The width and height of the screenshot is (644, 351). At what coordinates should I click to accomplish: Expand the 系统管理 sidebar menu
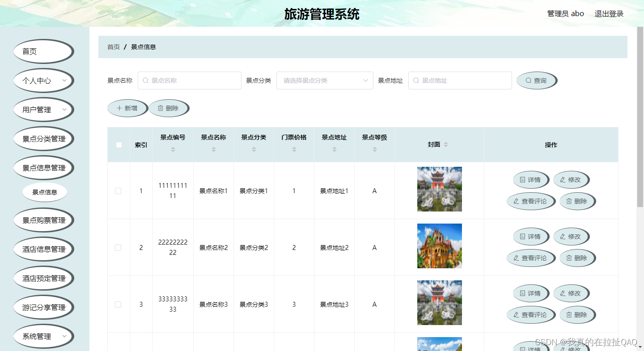[43, 336]
